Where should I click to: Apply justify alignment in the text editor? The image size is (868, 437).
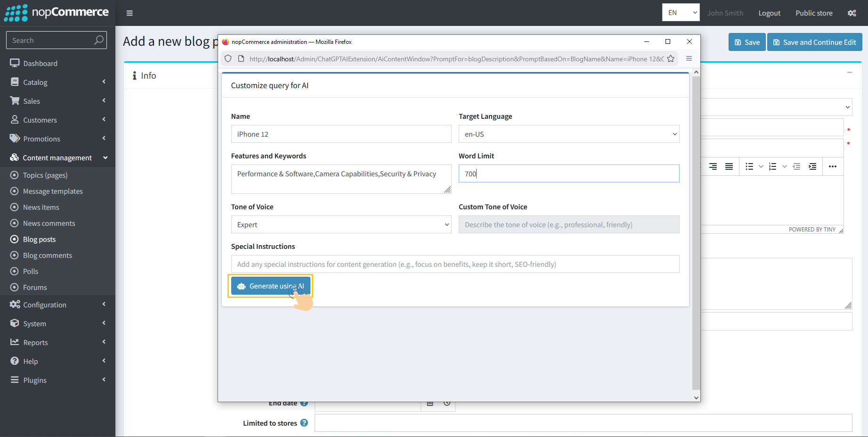(729, 166)
